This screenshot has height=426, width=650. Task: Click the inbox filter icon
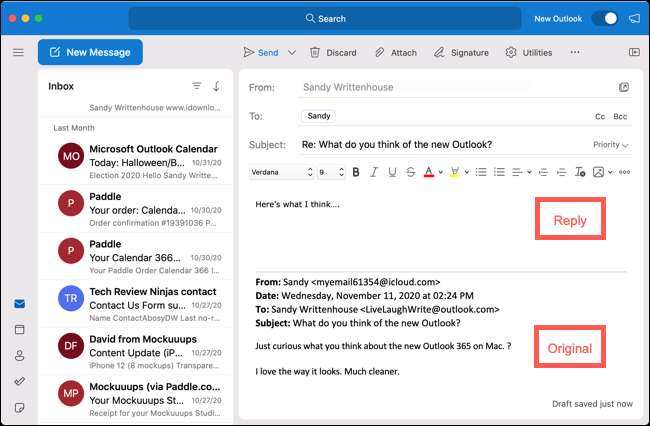(196, 86)
